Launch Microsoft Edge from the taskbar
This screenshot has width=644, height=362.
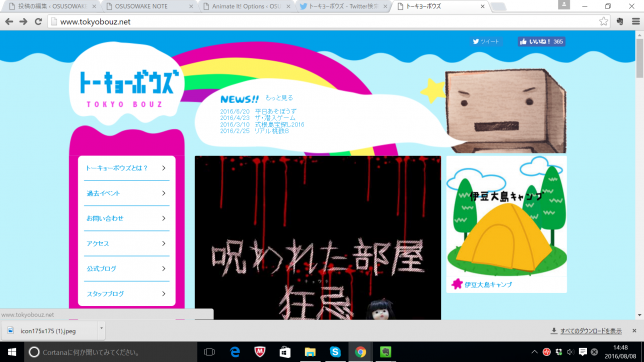point(235,352)
